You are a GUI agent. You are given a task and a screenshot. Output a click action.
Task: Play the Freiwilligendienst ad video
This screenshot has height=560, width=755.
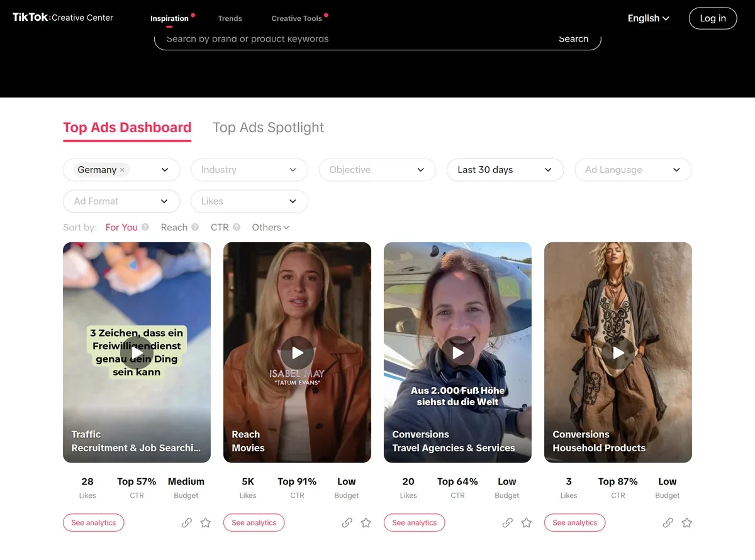137,353
